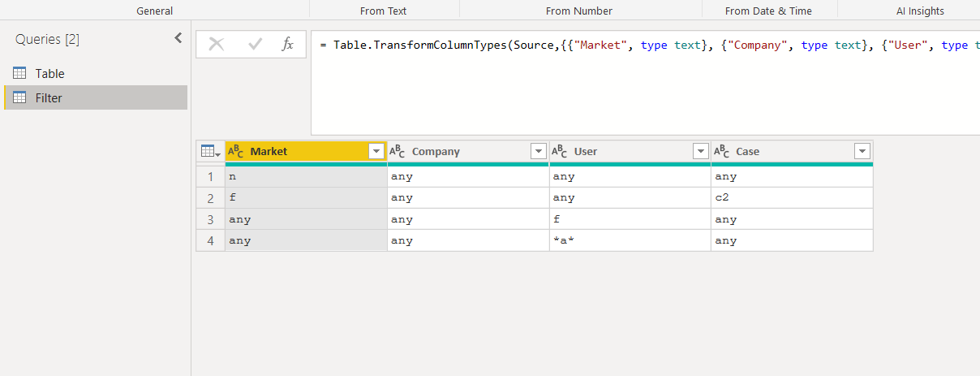
Task: Click Case cell 'any' in row 1
Action: click(x=793, y=176)
